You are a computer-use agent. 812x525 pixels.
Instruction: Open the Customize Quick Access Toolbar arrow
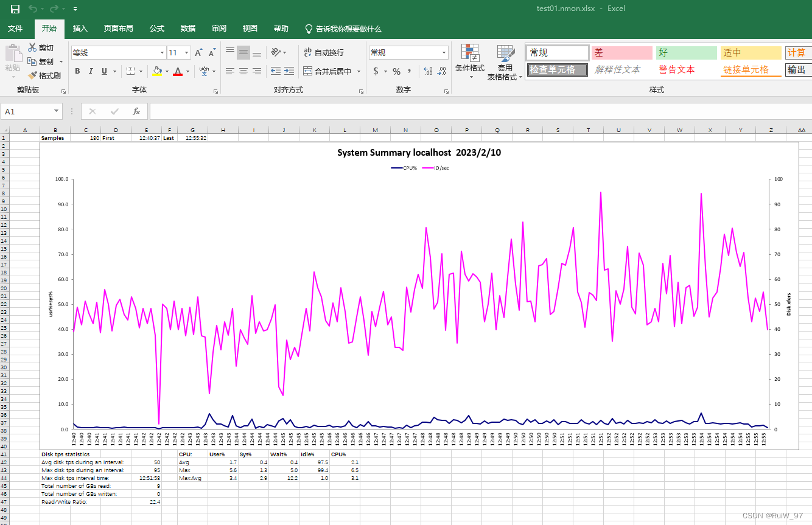pos(75,9)
